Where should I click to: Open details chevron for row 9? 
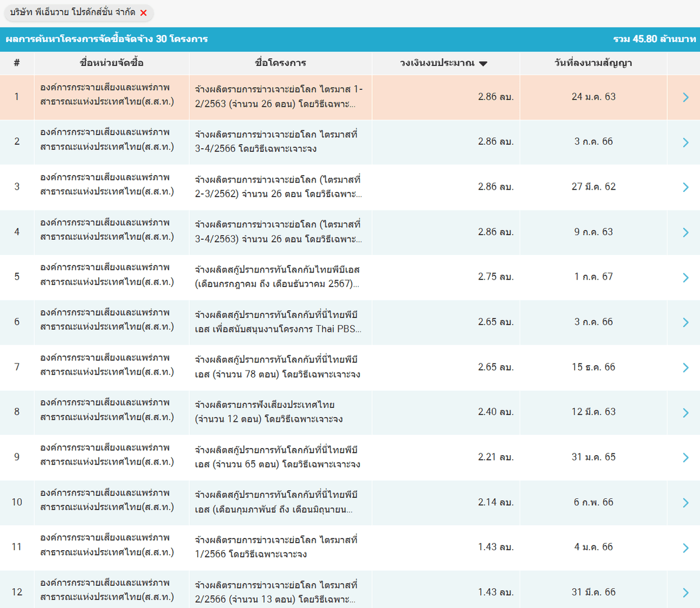(x=685, y=458)
